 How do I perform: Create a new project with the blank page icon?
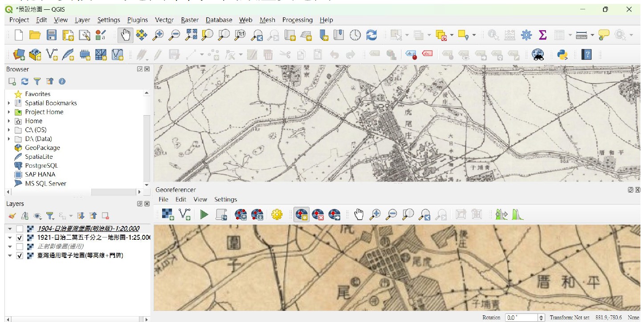pyautogui.click(x=18, y=35)
